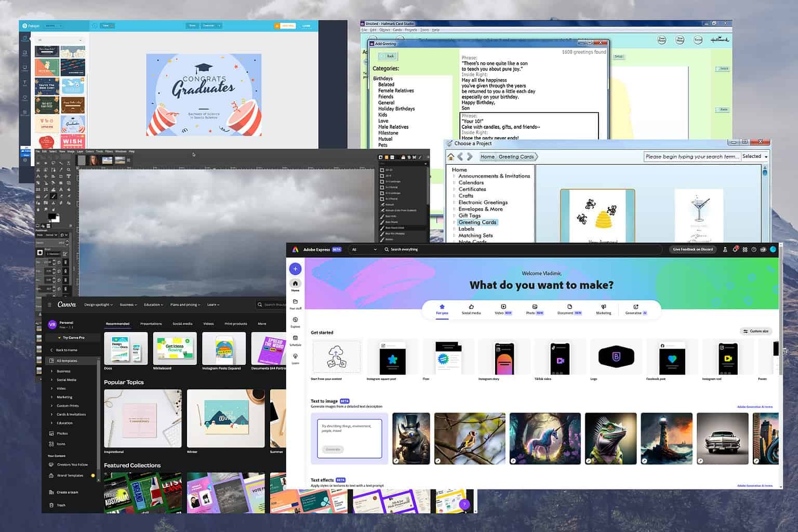Open the Filters menu in GIMP
Screen dimensions: 798x532
point(109,152)
